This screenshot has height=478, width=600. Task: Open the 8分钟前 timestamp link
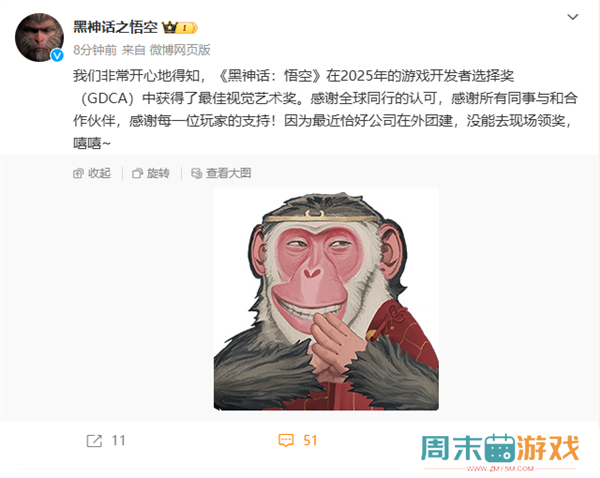tap(95, 50)
